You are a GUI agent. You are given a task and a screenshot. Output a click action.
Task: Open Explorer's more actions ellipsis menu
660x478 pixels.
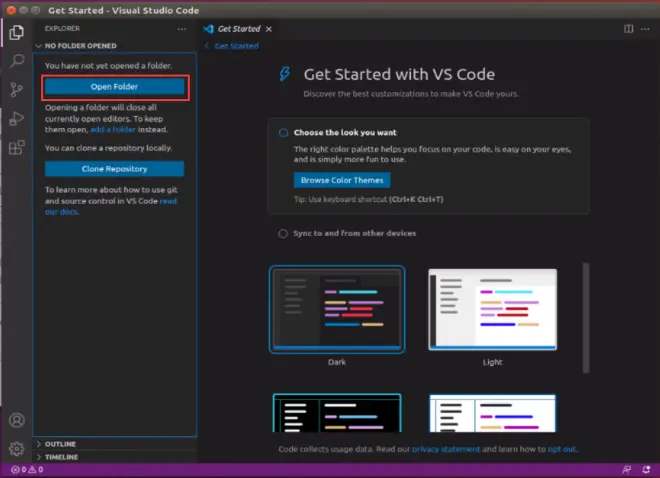182,29
